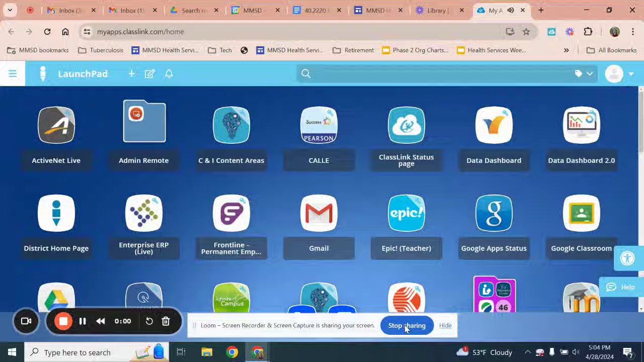644x362 pixels.
Task: Open the Retirement bookmarks folder
Action: pyautogui.click(x=353, y=50)
